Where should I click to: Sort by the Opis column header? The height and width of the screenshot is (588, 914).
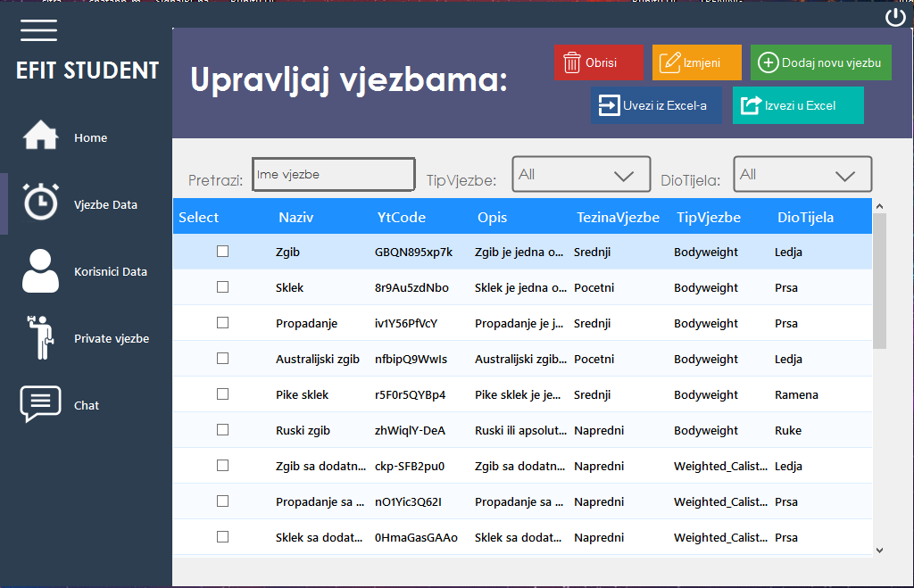(x=492, y=218)
